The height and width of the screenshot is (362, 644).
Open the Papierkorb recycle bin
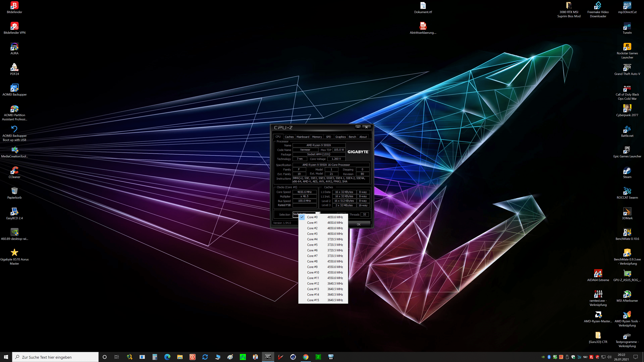(14, 193)
